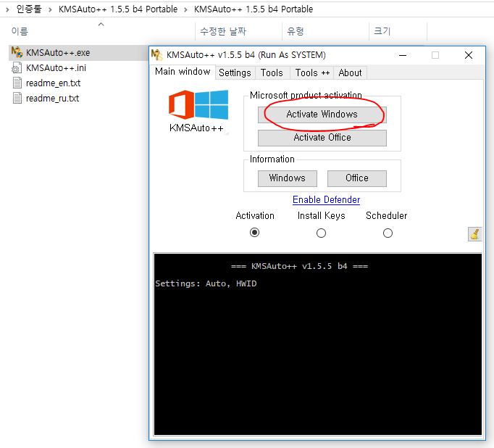
Task: Switch to the Main window tab
Action: tap(183, 72)
